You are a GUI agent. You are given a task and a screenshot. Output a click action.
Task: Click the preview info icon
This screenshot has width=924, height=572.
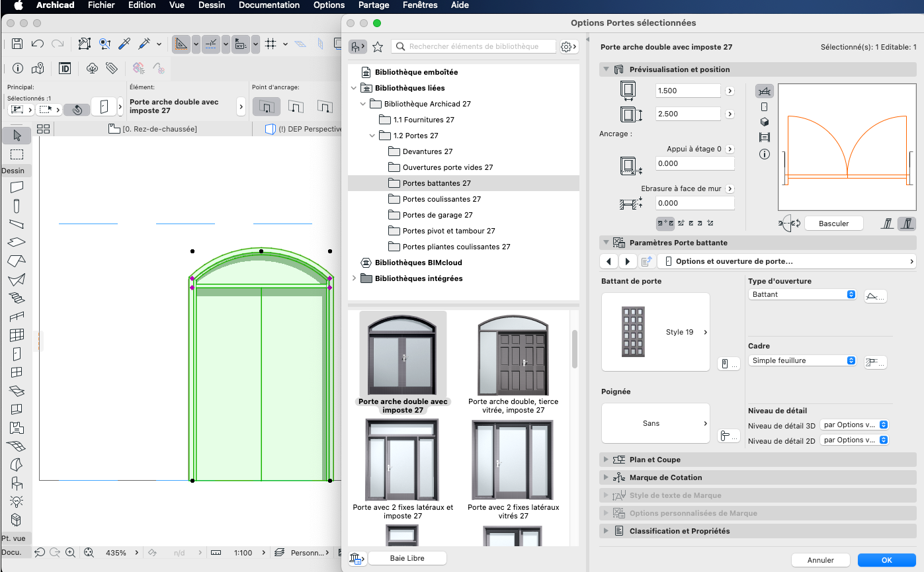tap(765, 154)
